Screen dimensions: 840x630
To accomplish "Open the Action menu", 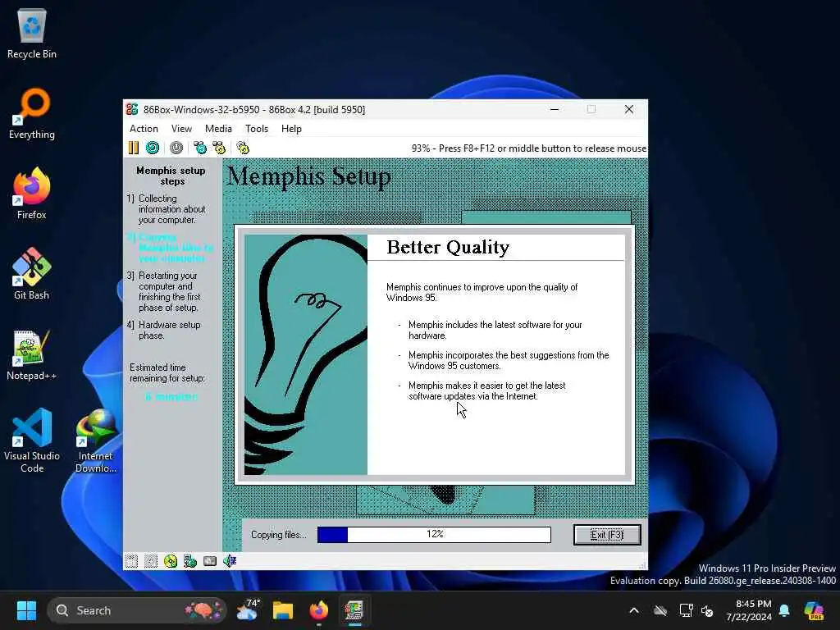I will [x=144, y=129].
